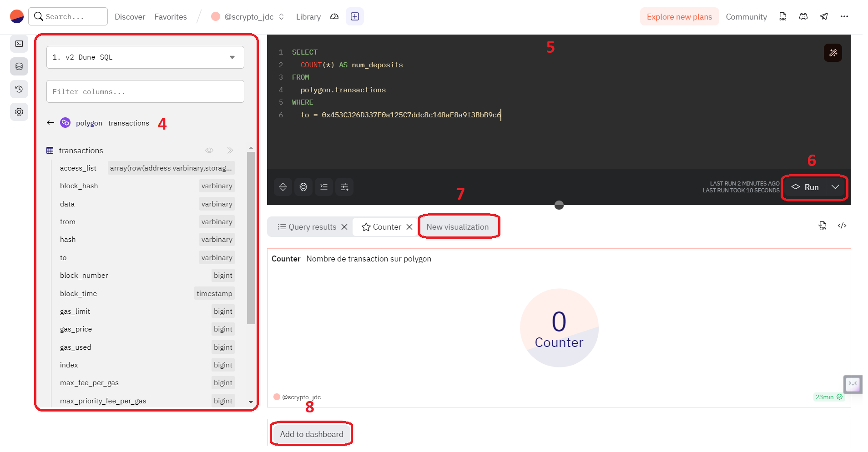Click the floating widget icon at right edge

[x=853, y=384]
